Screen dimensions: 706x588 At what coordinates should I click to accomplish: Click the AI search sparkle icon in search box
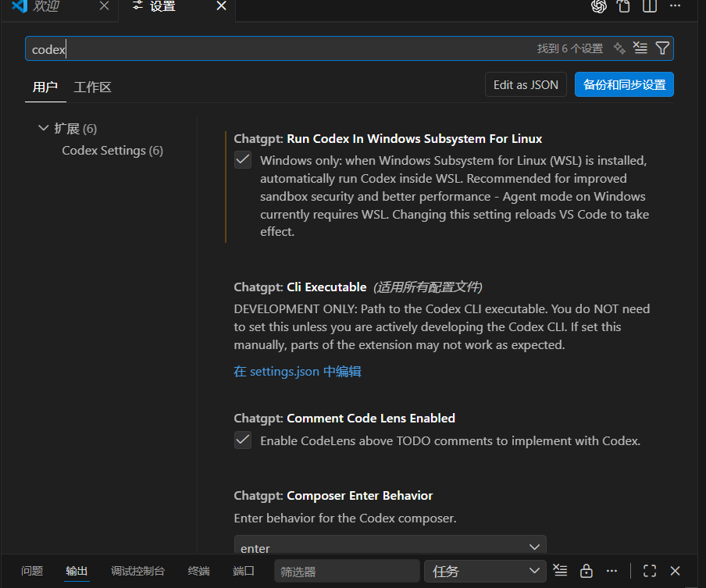point(619,48)
